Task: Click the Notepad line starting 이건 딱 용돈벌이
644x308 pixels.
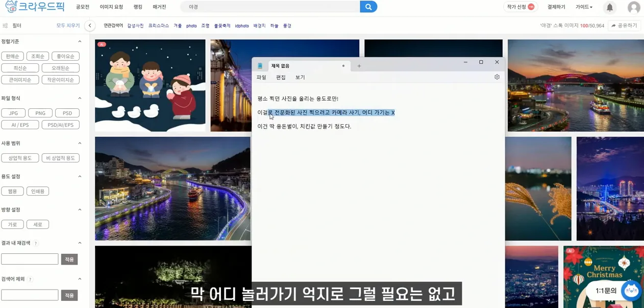Action: [x=304, y=126]
